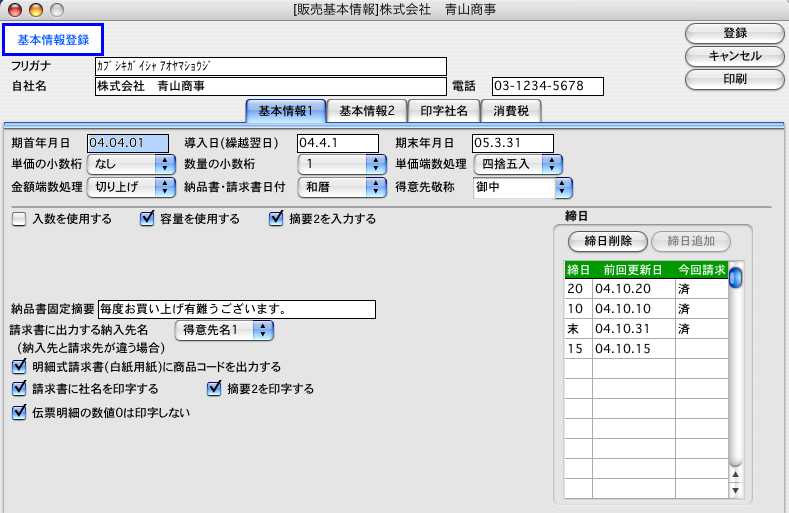This screenshot has width=789, height=513.
Task: Click the 電話 phone number field
Action: 547,86
